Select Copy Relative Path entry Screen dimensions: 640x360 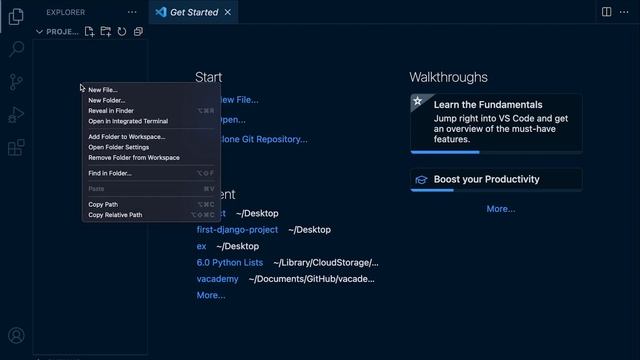[x=151, y=215]
